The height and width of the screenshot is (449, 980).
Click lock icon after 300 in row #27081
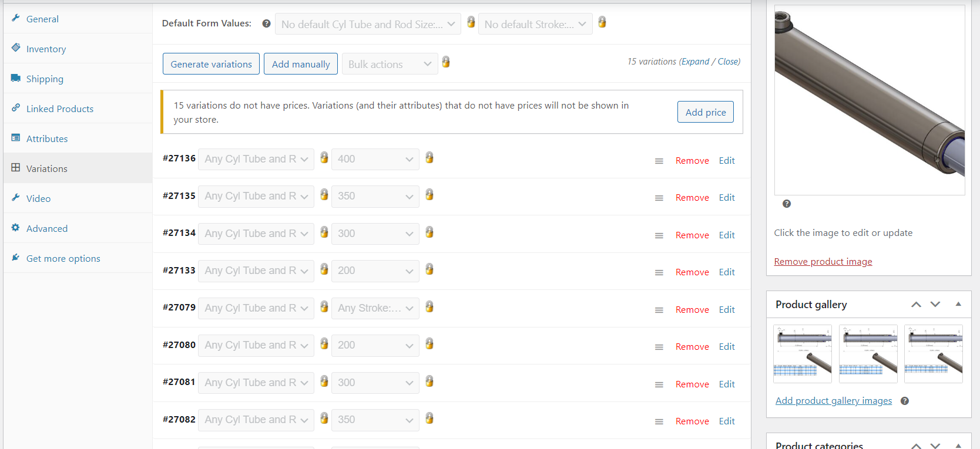tap(429, 381)
